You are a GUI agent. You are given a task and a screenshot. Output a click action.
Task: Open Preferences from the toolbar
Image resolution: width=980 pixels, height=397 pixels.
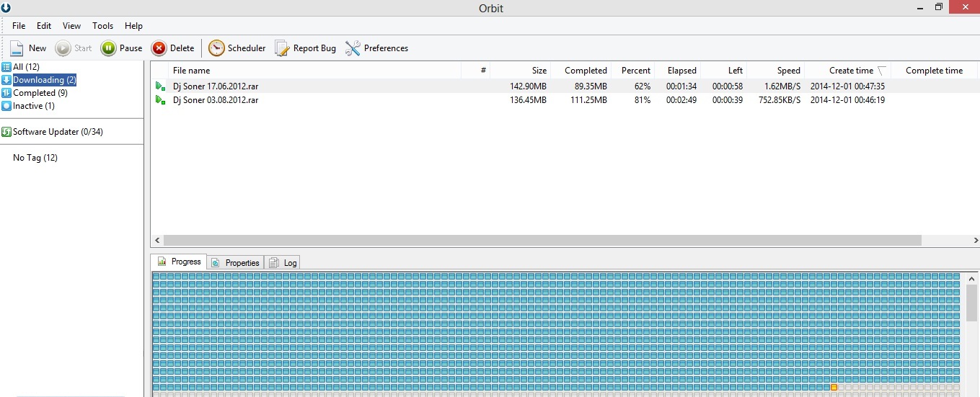point(376,48)
